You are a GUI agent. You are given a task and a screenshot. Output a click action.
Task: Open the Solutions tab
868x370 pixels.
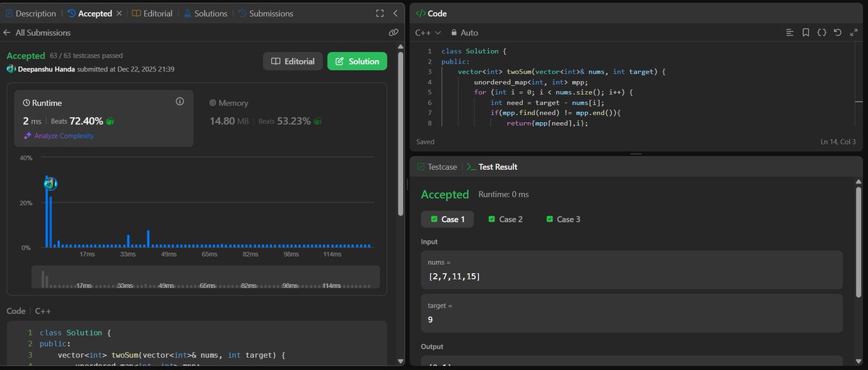205,13
